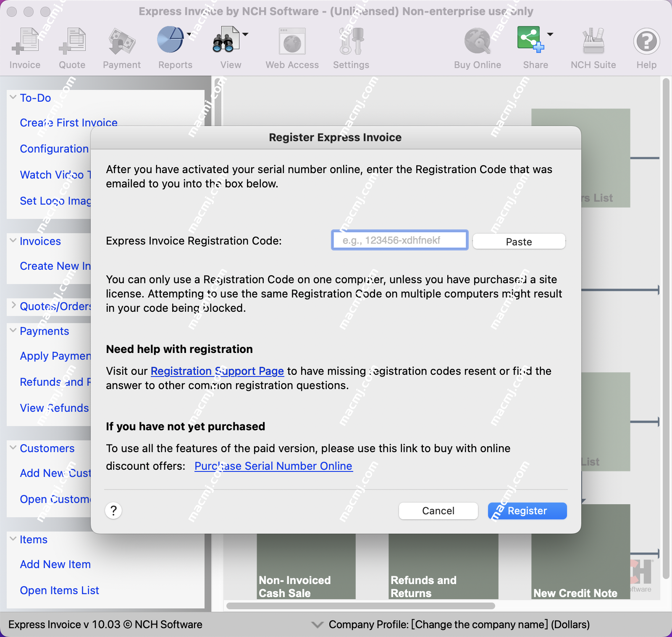Open the Open Customers list link
The width and height of the screenshot is (672, 637).
[x=55, y=499]
